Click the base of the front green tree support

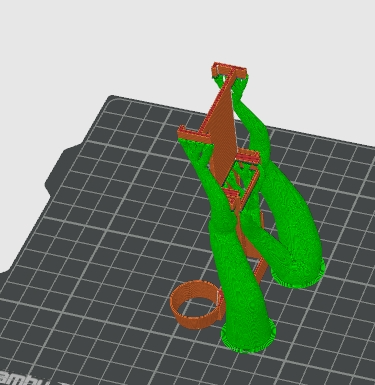248,338
